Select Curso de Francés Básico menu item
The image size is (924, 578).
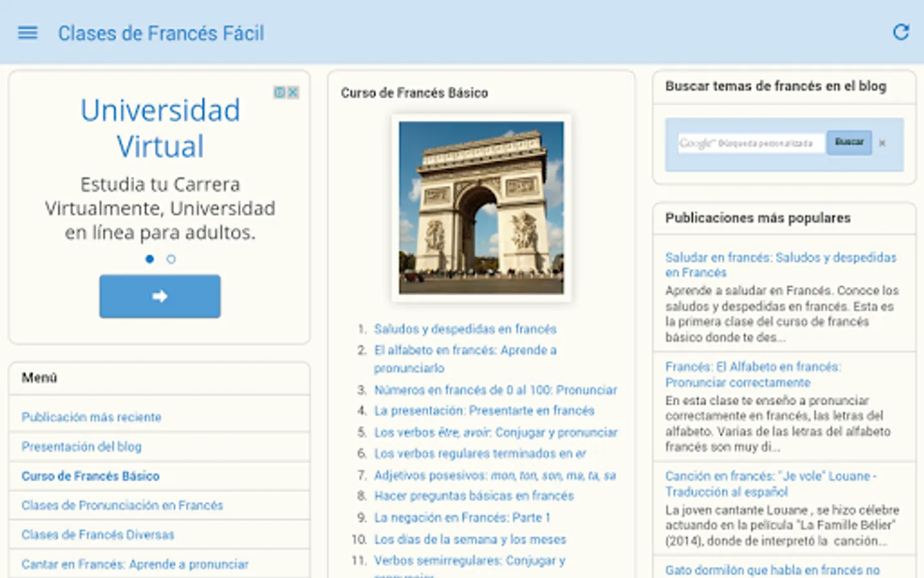point(90,476)
